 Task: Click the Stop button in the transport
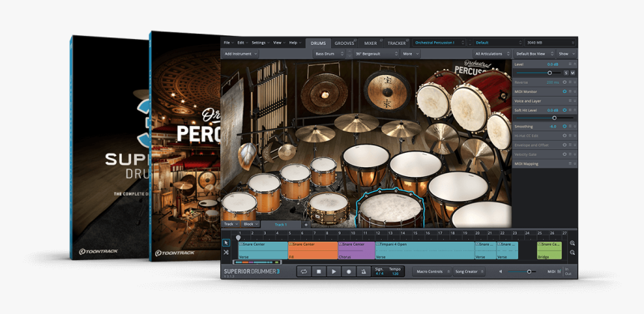tap(319, 272)
